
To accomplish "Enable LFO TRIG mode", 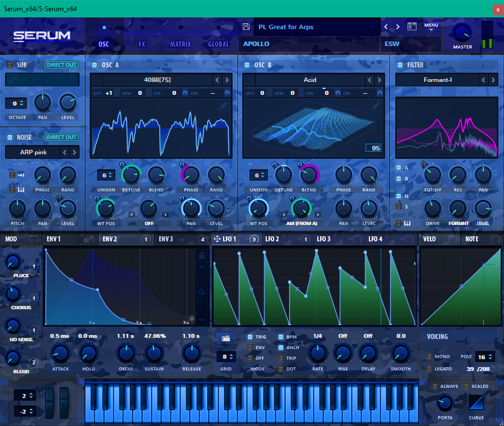I will [249, 337].
